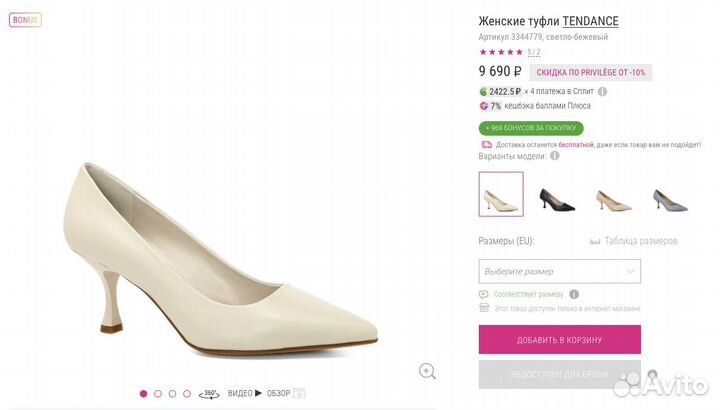Click the СКИДКА ПО PRIVILÈGE discount badge
This screenshot has height=410, width=720.
pyautogui.click(x=590, y=72)
